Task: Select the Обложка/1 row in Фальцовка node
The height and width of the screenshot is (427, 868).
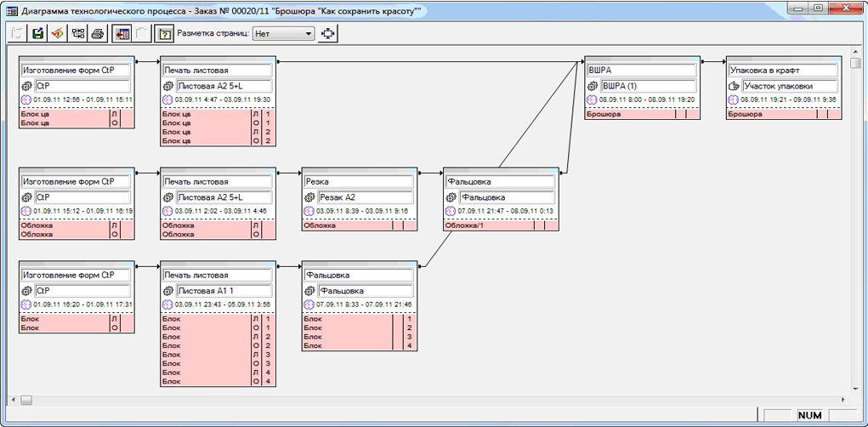Action: [x=489, y=225]
